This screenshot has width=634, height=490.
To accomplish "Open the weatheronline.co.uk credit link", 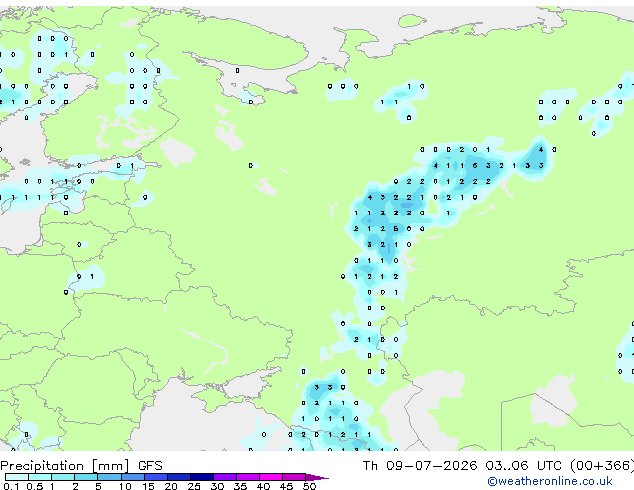I will coord(550,481).
